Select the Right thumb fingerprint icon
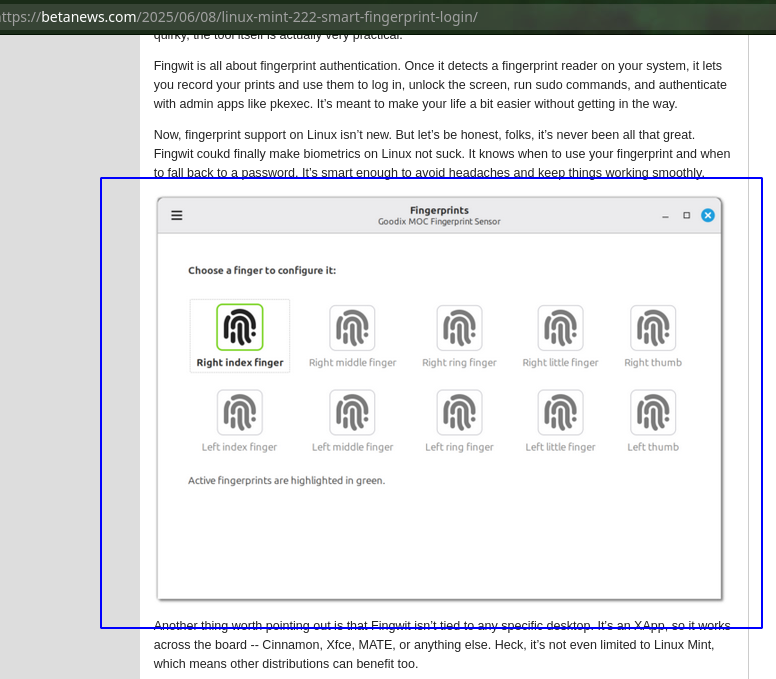Screen dimensions: 776x679 (x=653, y=328)
